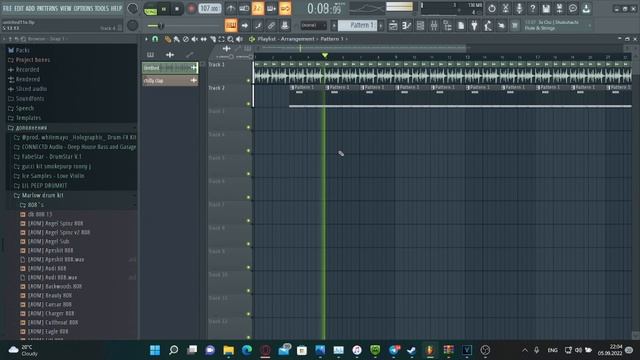Open the global snap selector dropdown
The width and height of the screenshot is (640, 360).
point(313,26)
